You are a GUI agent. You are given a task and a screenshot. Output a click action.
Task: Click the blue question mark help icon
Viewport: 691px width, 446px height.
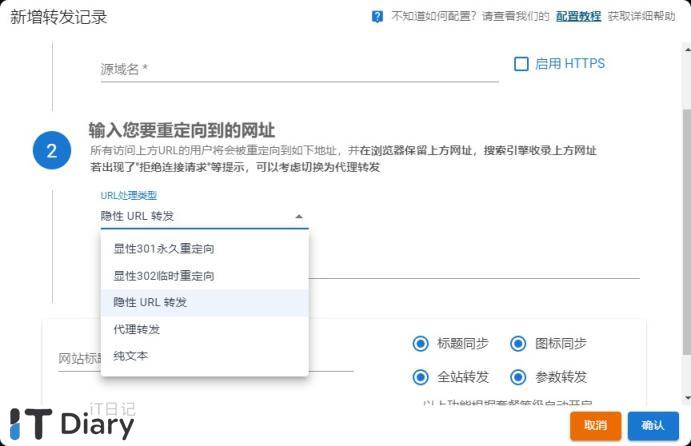point(377,17)
